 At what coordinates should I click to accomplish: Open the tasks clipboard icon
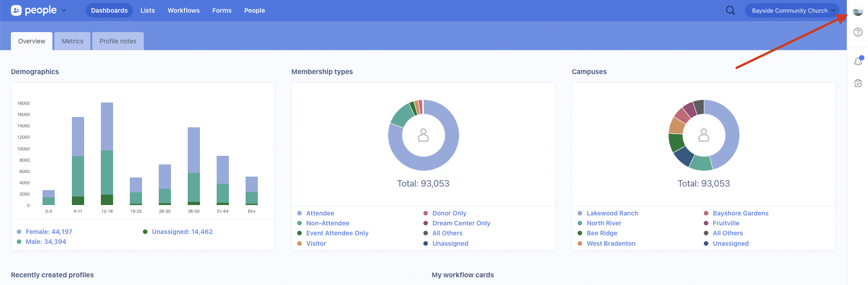[858, 83]
